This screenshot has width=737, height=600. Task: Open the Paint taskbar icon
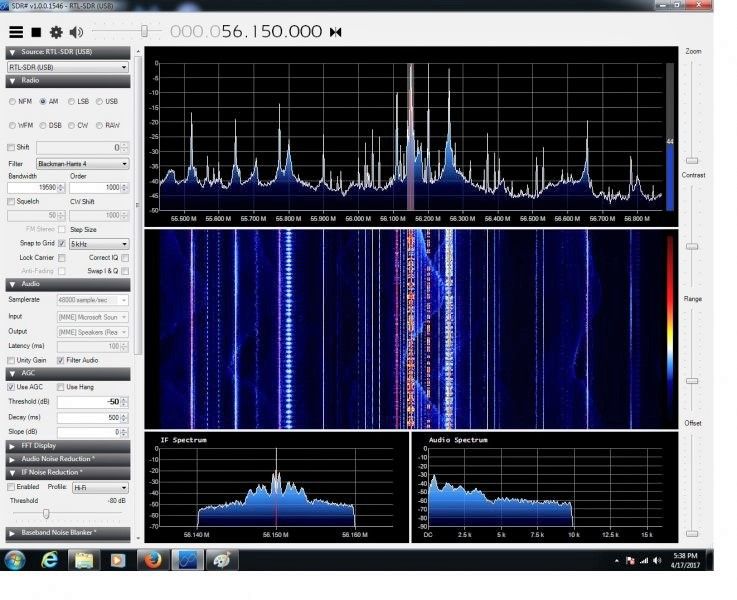221,560
